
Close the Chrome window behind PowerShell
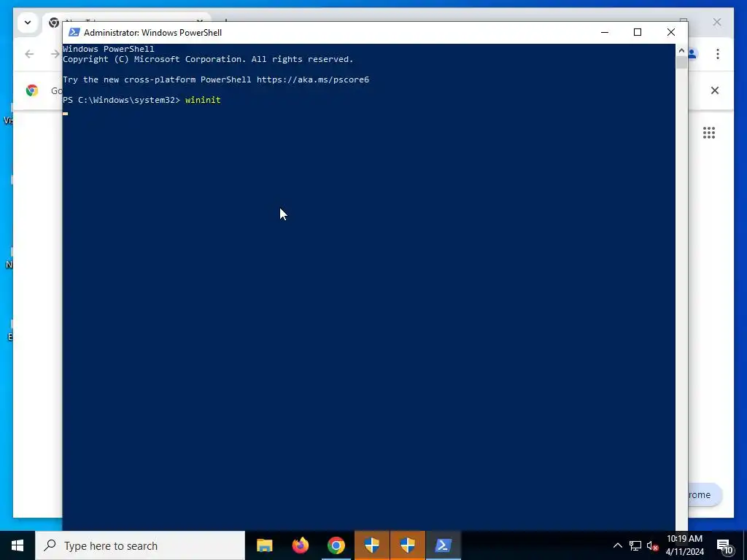[716, 23]
